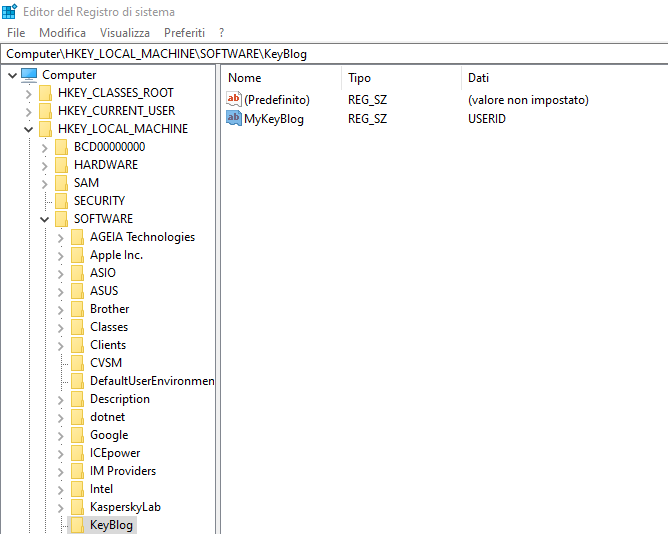Expand the ICEpower key chevron
The height and width of the screenshot is (534, 668).
[60, 454]
